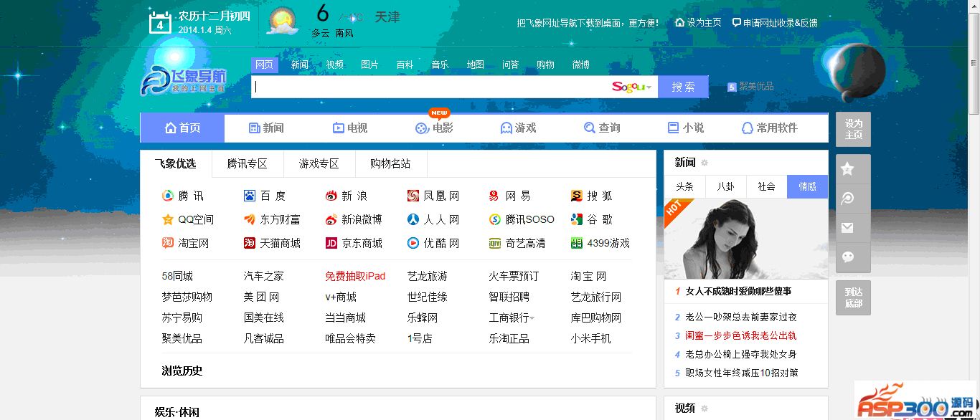Switch to 购物名站 tab
Viewport: 980px width, 420px height.
point(390,163)
